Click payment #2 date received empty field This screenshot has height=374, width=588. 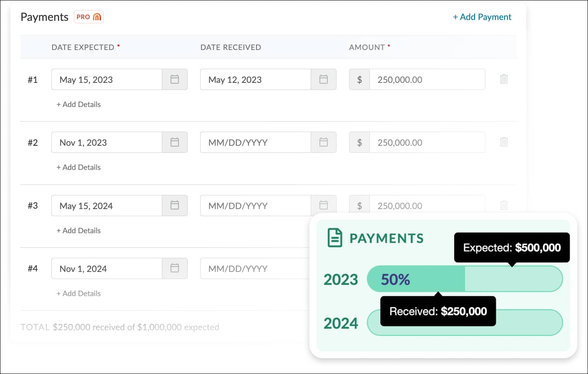coord(255,142)
